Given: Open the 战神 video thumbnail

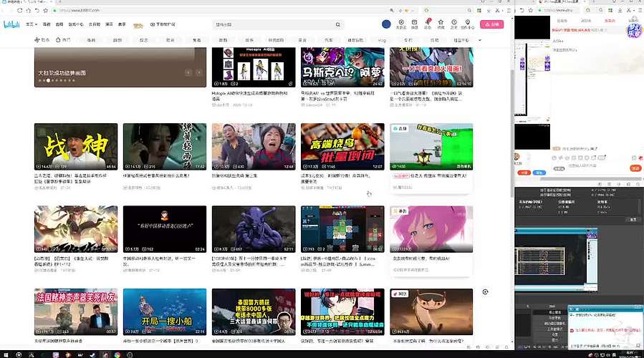Looking at the screenshot, I should click(x=76, y=146).
